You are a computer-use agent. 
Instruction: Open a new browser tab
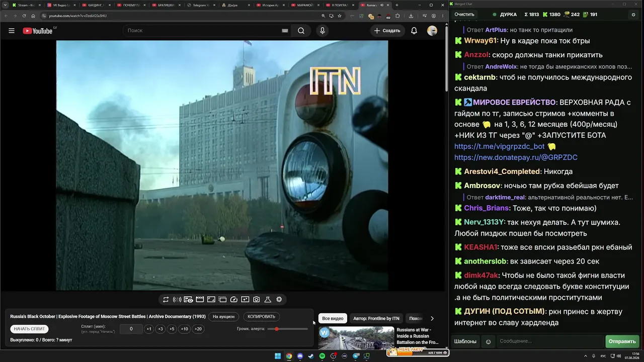[x=397, y=5]
